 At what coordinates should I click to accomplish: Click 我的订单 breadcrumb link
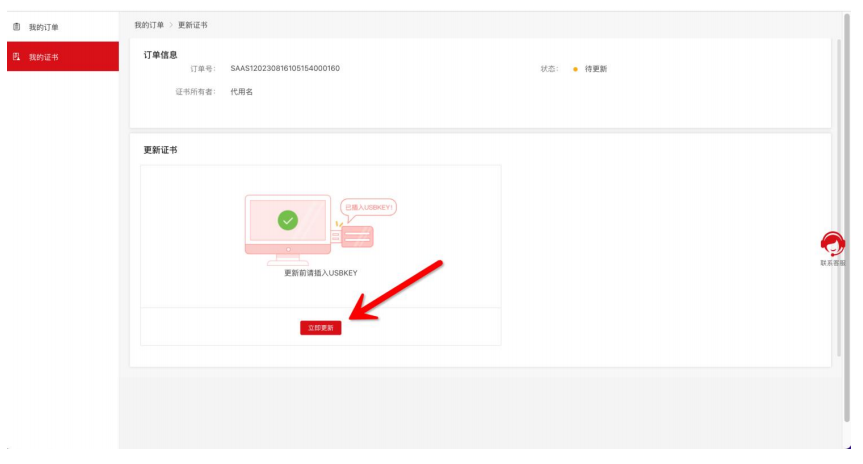pyautogui.click(x=148, y=24)
